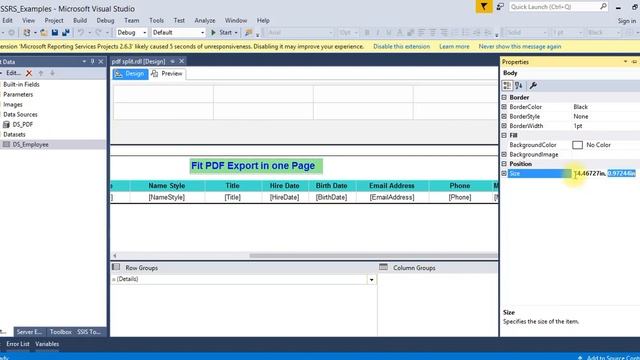Click the DS_PDF data source icon
This screenshot has height=360, width=640.
click(6, 124)
